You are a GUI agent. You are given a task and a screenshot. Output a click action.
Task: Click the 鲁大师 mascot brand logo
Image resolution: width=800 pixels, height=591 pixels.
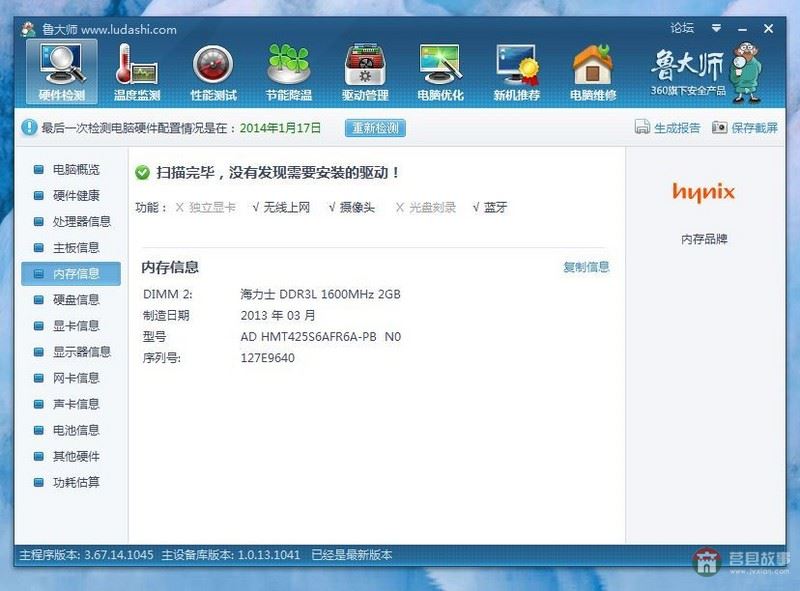pyautogui.click(x=706, y=72)
